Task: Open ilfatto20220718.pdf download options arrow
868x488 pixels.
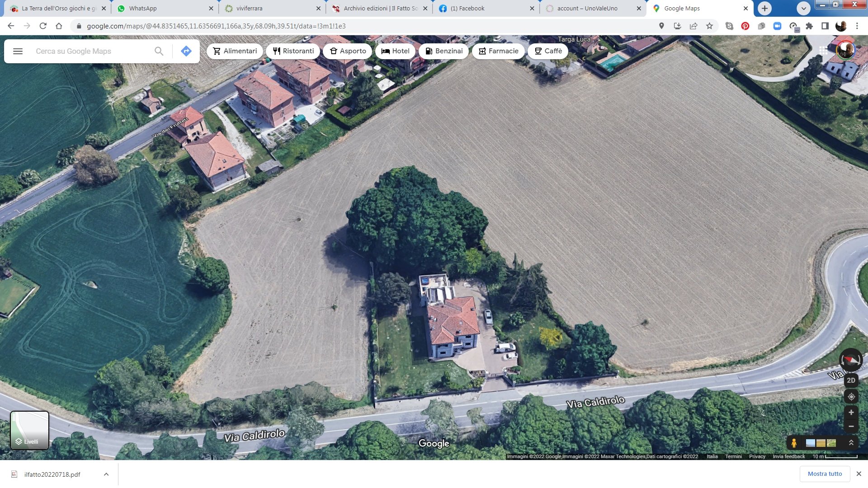Action: click(x=106, y=474)
